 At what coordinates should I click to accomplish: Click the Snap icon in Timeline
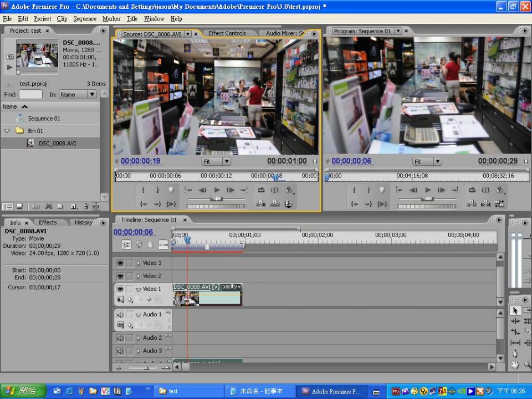(x=126, y=244)
